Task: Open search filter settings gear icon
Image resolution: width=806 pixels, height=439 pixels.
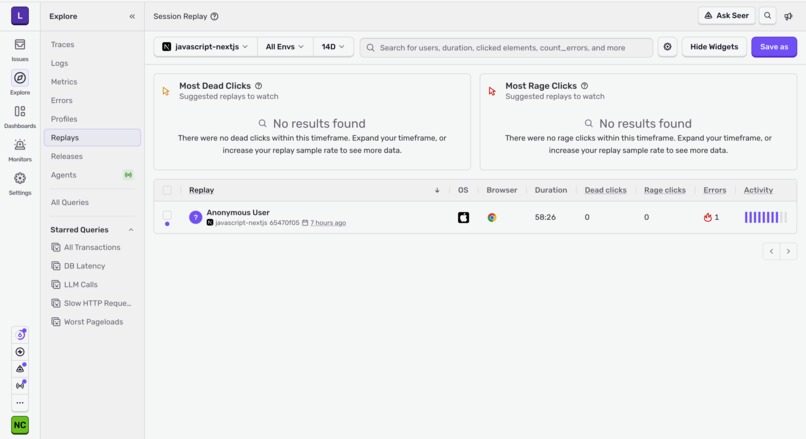Action: (667, 47)
